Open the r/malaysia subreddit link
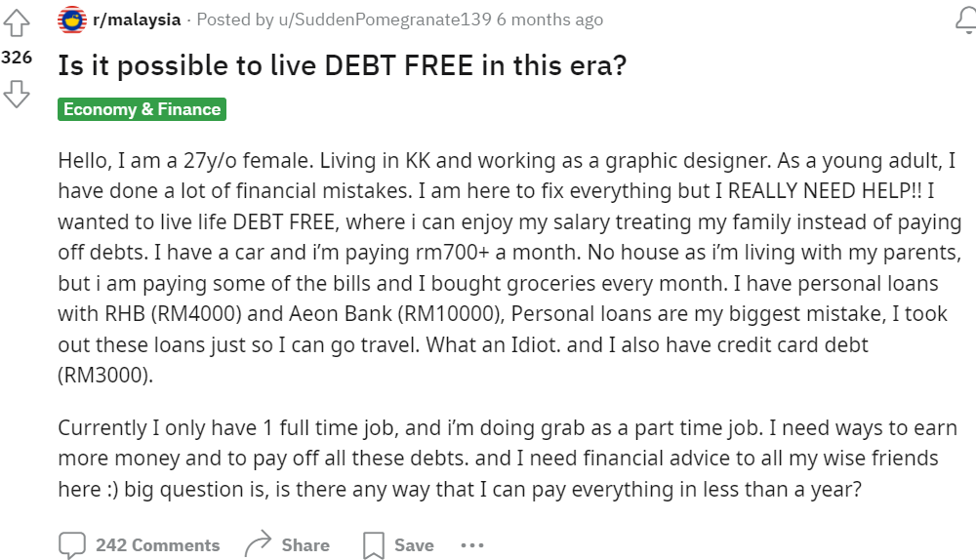The width and height of the screenshot is (976, 560). 137,20
